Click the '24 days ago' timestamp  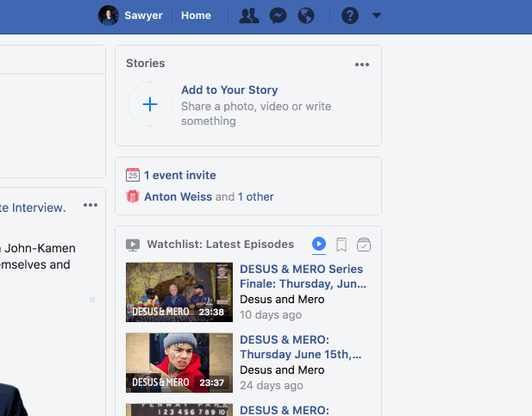(x=272, y=385)
